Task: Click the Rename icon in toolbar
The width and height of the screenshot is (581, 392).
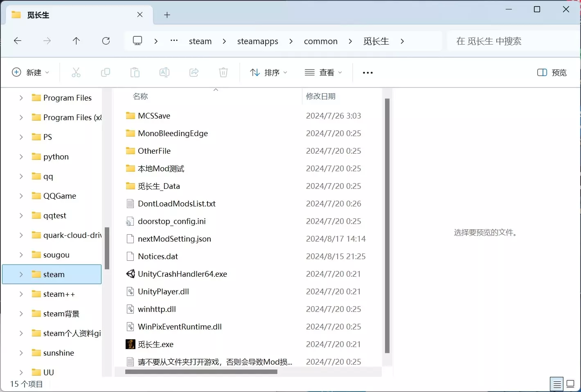Action: tap(164, 73)
